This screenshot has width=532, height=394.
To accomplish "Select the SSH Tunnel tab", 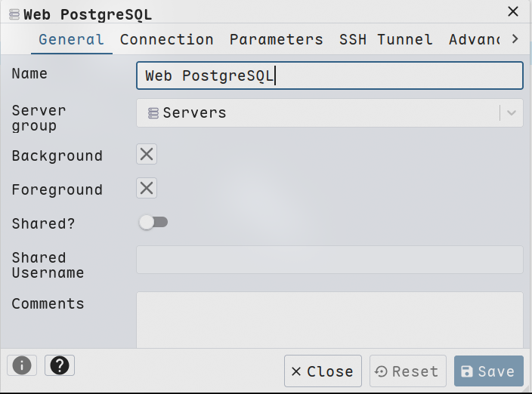I will click(385, 39).
